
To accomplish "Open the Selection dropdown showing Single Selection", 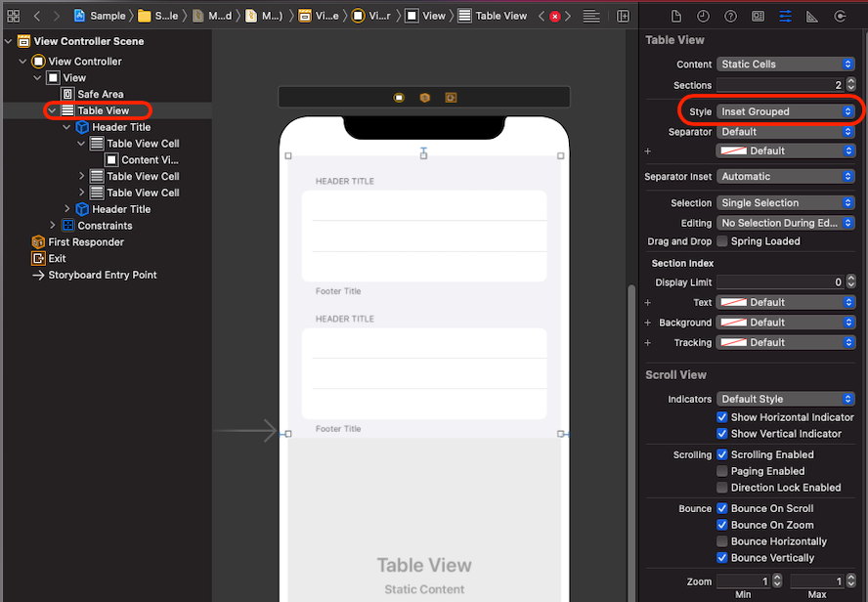I will click(x=786, y=203).
